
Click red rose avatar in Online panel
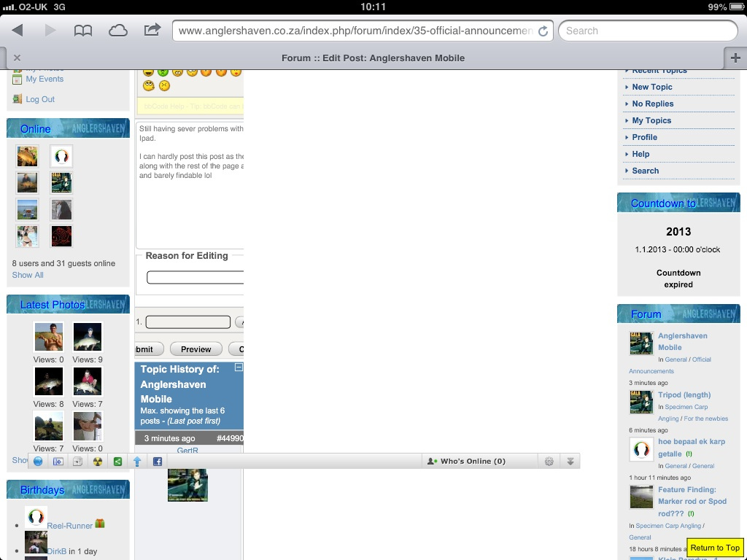point(61,236)
